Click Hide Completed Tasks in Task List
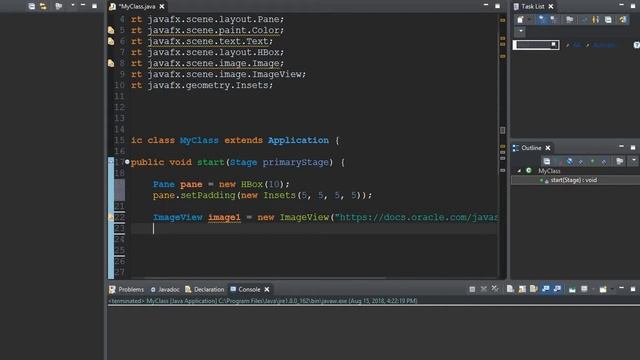Image resolution: width=640 pixels, height=360 pixels. coord(596,20)
